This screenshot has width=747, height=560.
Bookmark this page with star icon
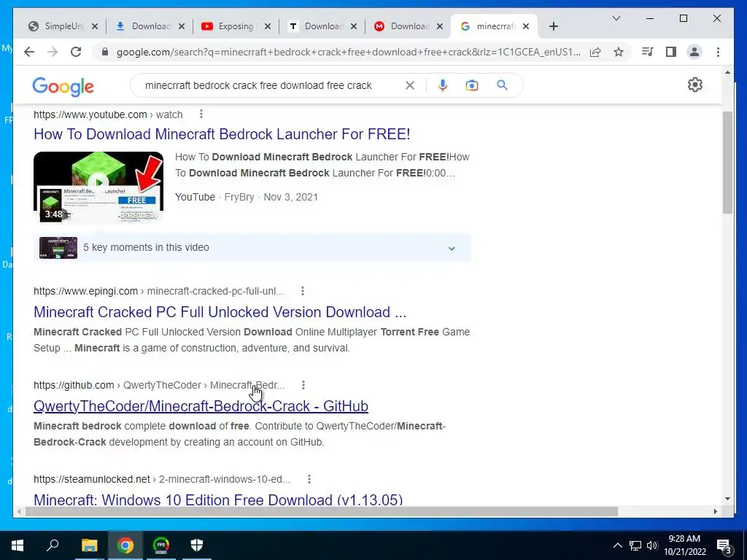click(x=619, y=52)
